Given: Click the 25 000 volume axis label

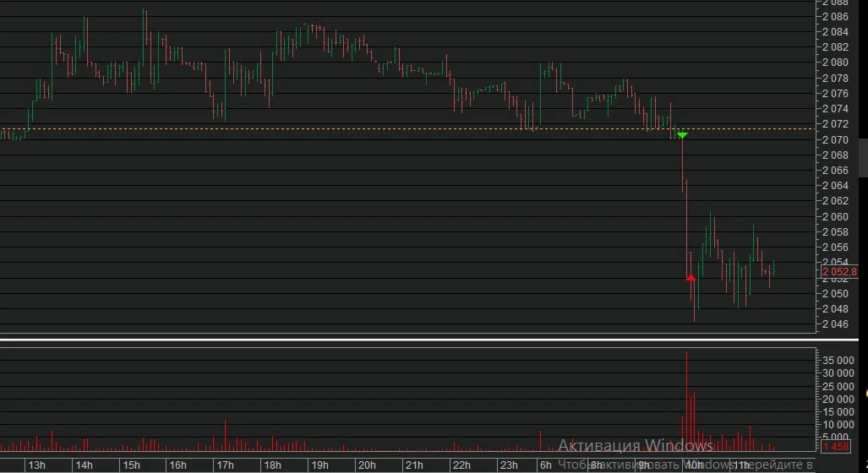Looking at the screenshot, I should (x=838, y=386).
